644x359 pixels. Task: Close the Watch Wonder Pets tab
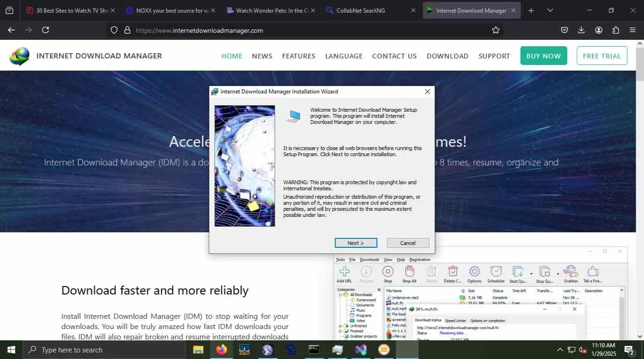[x=313, y=10]
